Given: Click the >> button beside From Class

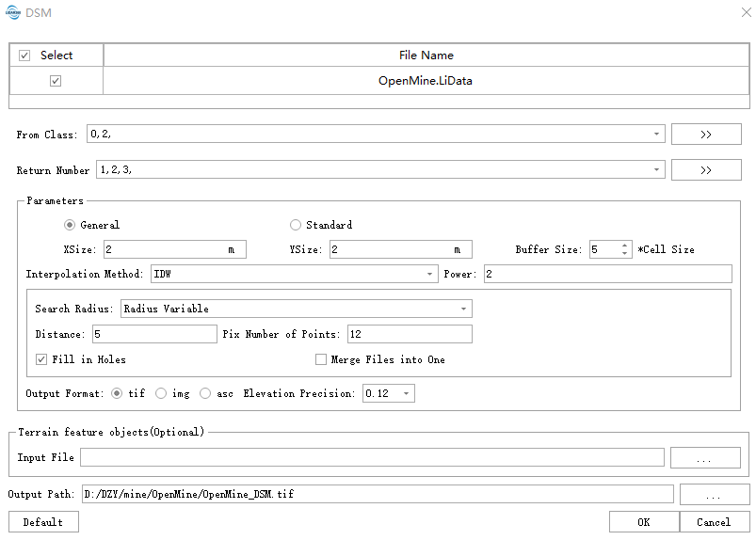Looking at the screenshot, I should point(706,135).
